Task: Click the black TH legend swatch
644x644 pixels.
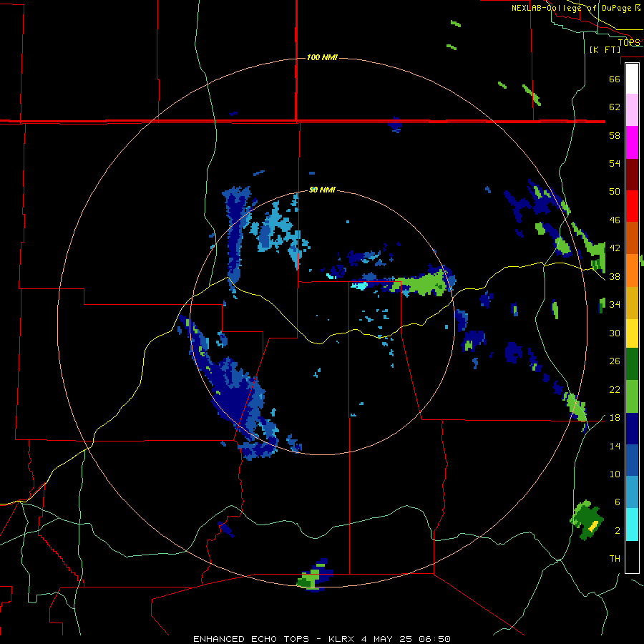Action: coord(632,557)
